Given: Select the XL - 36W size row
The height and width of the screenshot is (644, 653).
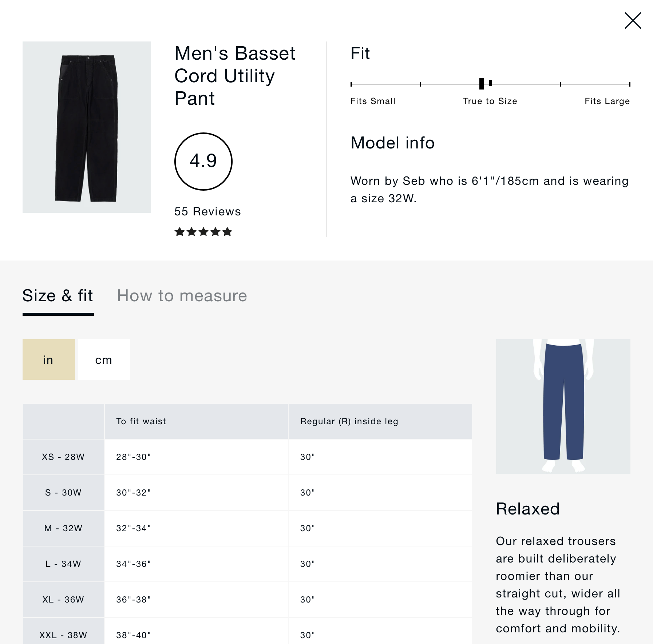Looking at the screenshot, I should pyautogui.click(x=63, y=600).
